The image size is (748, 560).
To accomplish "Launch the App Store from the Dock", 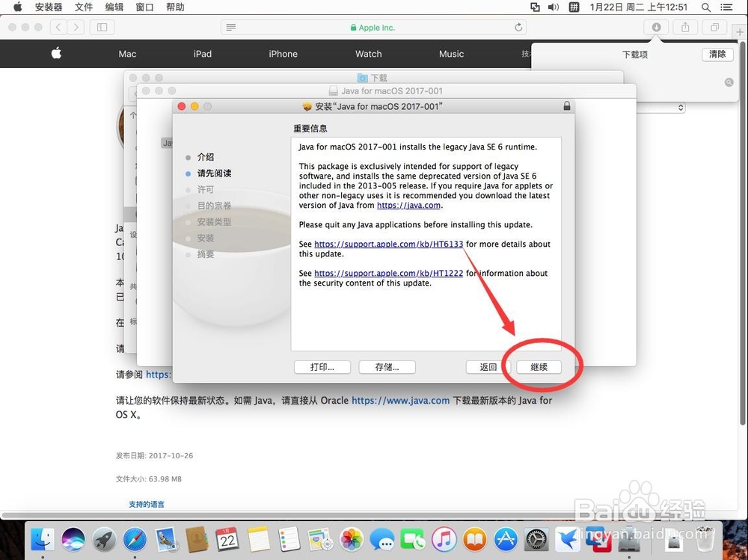I will pos(504,538).
